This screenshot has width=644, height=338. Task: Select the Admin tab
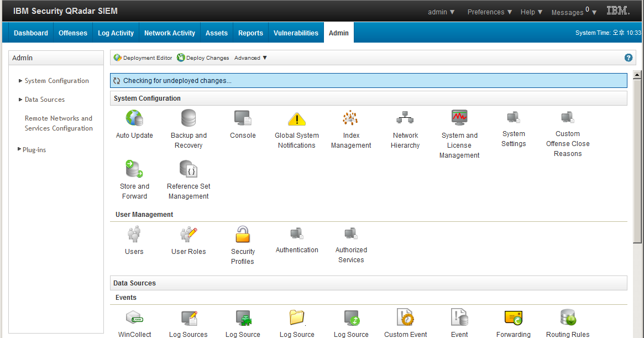(x=338, y=33)
